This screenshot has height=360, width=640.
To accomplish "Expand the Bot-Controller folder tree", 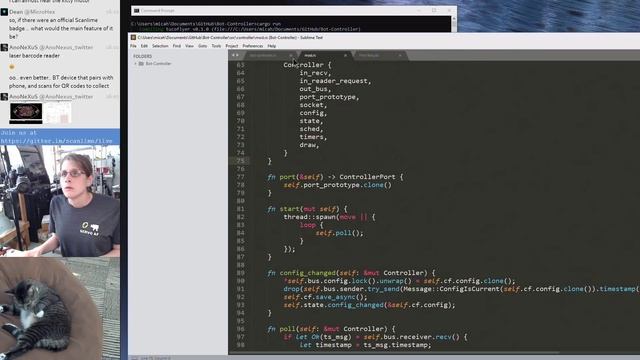I will [x=136, y=64].
